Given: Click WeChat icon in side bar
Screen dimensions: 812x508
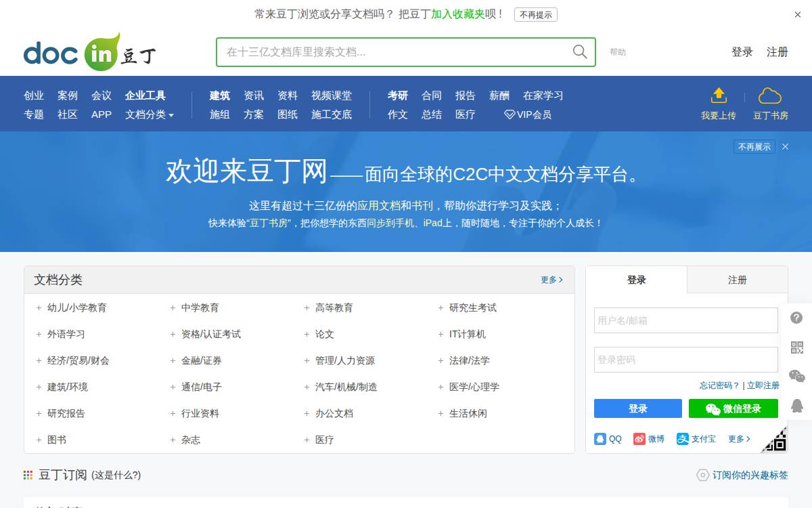Looking at the screenshot, I should click(x=797, y=376).
